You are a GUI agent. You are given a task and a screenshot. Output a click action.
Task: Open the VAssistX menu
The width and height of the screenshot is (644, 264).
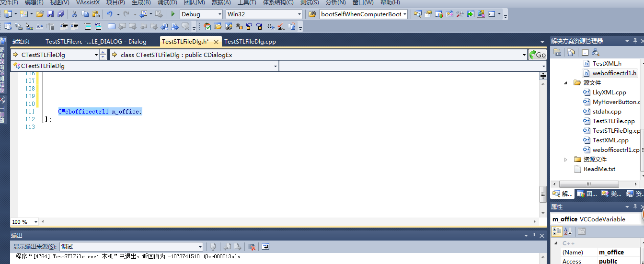pyautogui.click(x=88, y=2)
